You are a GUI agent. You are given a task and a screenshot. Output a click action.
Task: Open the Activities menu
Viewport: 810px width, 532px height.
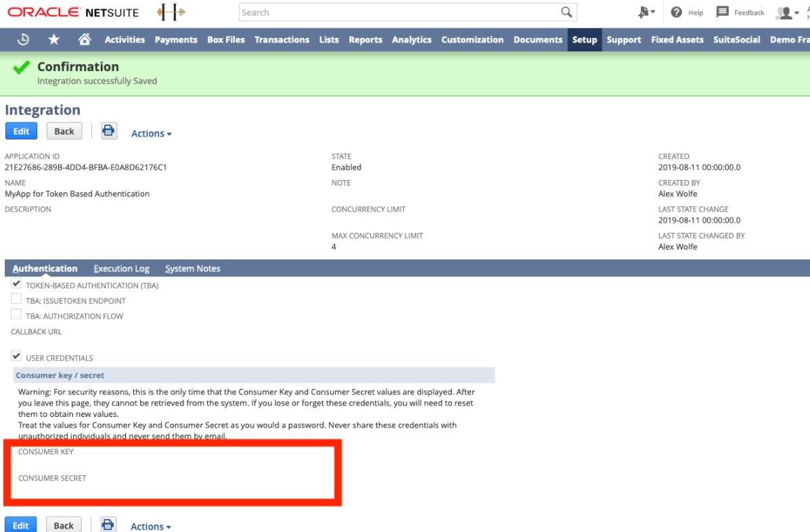[x=125, y=39]
